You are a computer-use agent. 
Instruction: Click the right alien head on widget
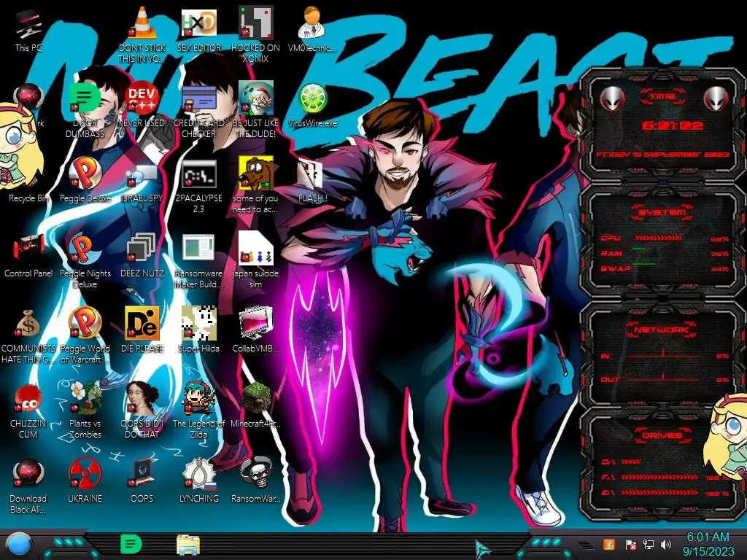coord(716,99)
